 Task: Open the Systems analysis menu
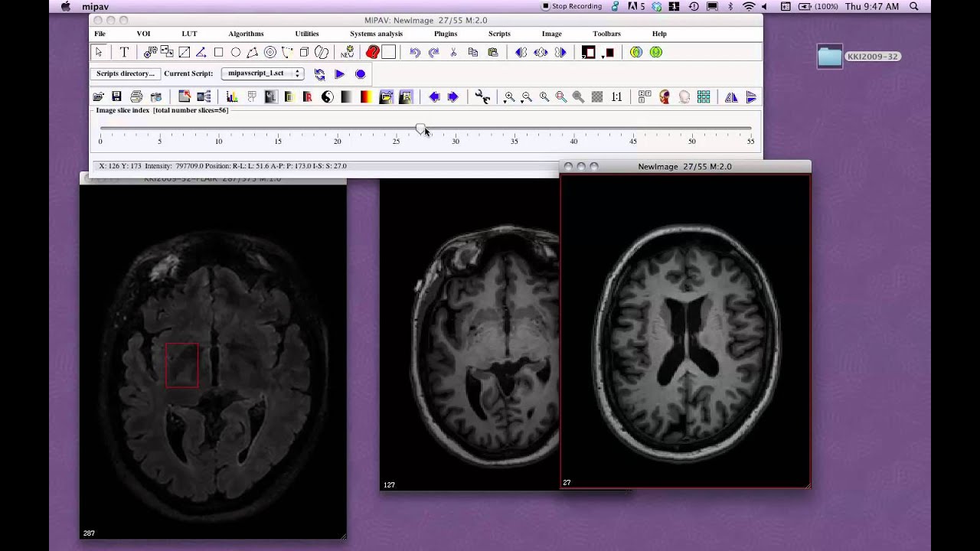tap(376, 34)
